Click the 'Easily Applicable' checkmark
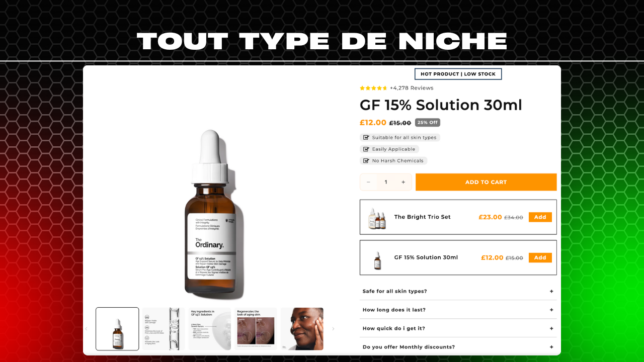 (x=366, y=149)
